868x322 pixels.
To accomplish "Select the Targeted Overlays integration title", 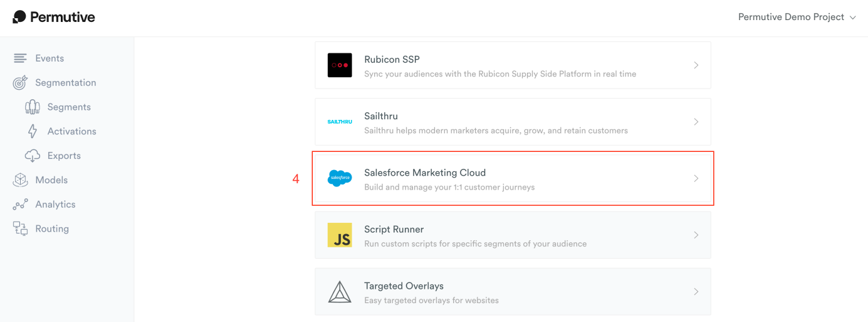I will coord(404,286).
